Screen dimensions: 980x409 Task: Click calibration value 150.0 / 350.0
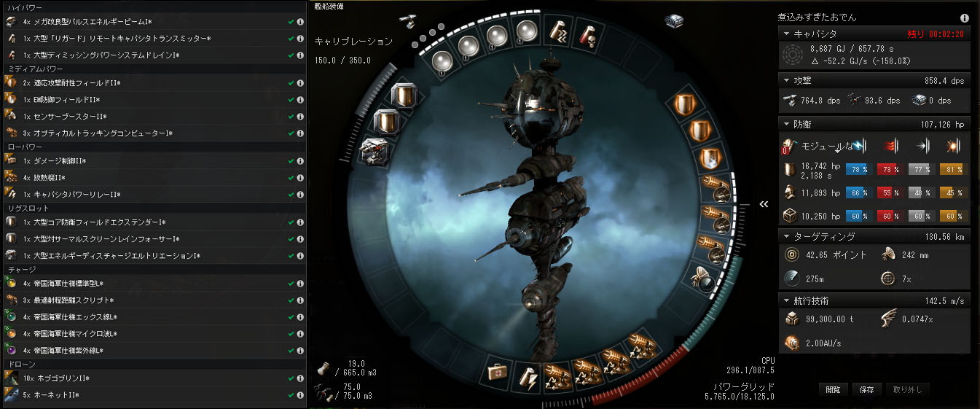point(342,61)
